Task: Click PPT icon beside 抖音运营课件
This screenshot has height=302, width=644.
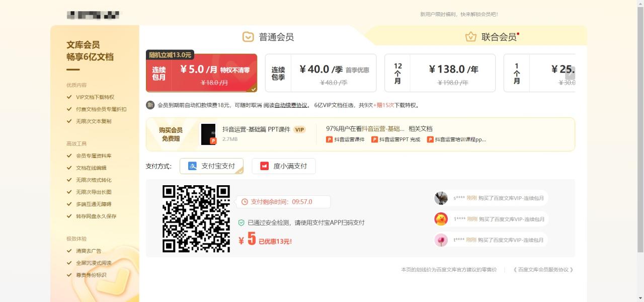Action: 330,139
